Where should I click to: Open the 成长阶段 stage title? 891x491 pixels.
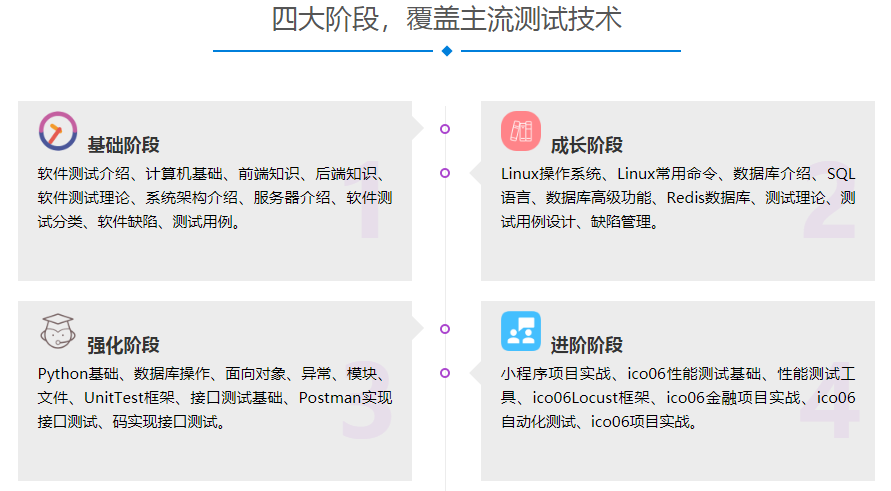[x=587, y=145]
